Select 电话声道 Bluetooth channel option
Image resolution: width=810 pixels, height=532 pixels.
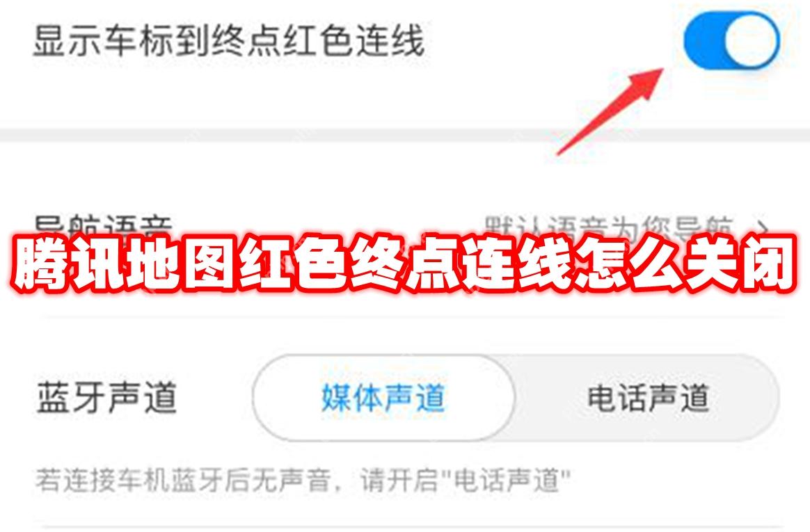[648, 397]
